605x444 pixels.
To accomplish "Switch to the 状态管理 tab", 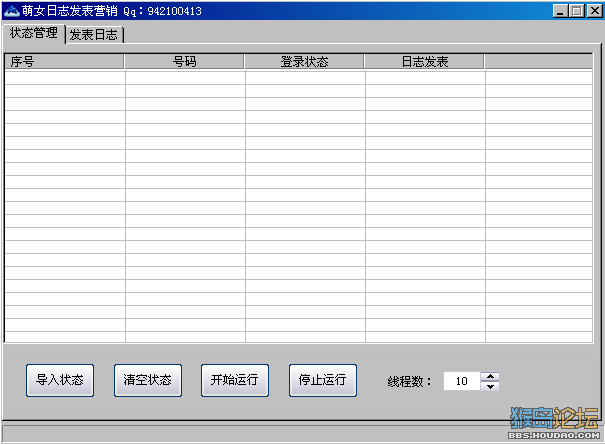I will (34, 33).
